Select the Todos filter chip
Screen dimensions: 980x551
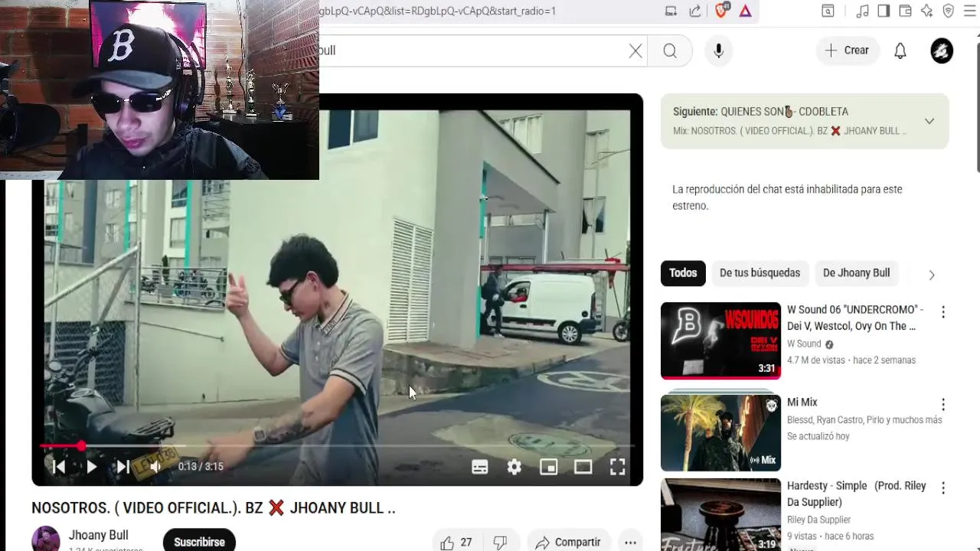(x=683, y=272)
